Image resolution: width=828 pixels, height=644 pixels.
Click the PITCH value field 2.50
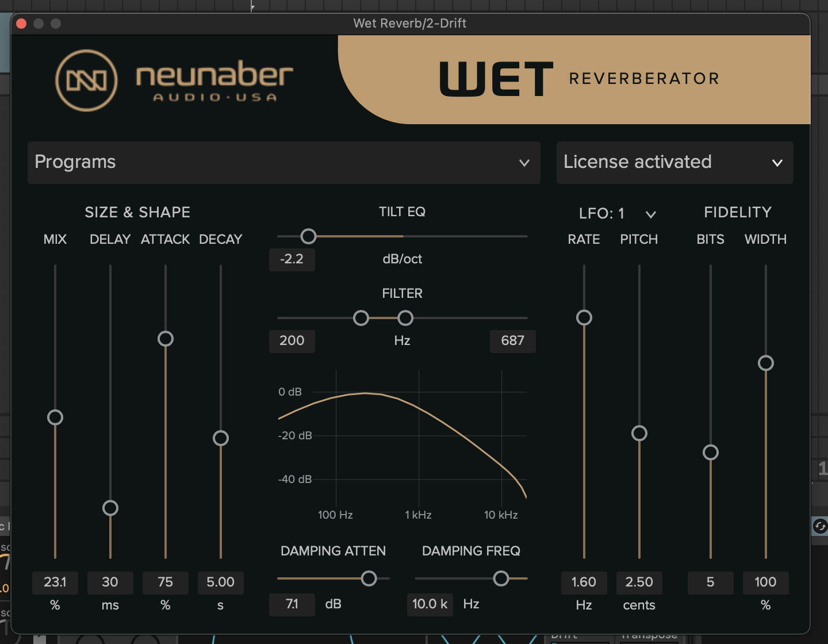639,582
